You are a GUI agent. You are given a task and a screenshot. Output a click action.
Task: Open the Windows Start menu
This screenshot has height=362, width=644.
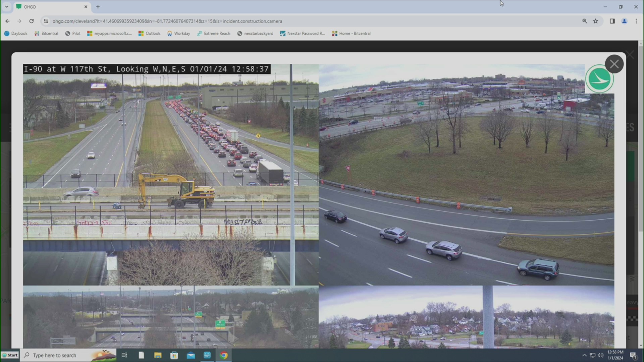10,355
